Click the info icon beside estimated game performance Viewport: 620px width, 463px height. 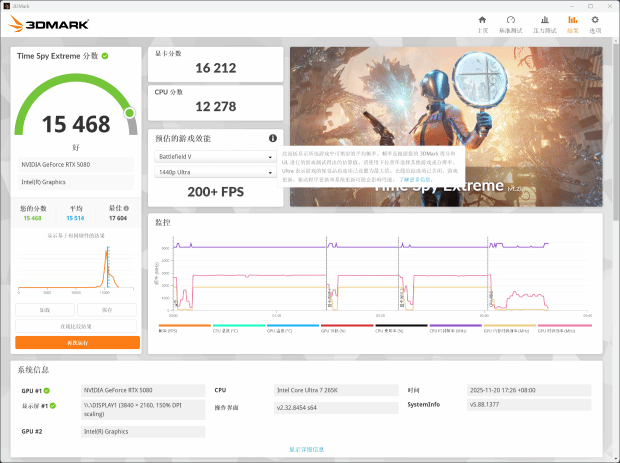tap(272, 139)
